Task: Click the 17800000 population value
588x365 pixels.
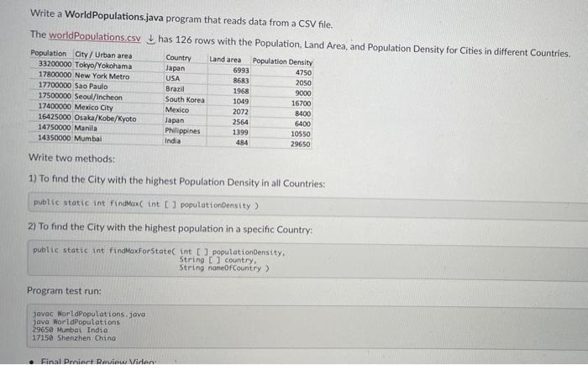Action: (x=55, y=75)
